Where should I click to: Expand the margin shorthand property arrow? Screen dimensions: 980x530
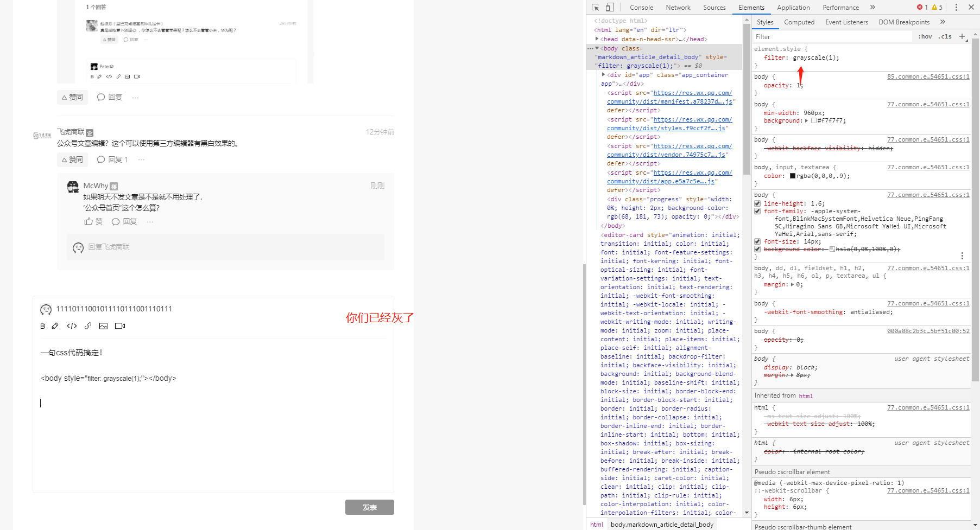(792, 284)
